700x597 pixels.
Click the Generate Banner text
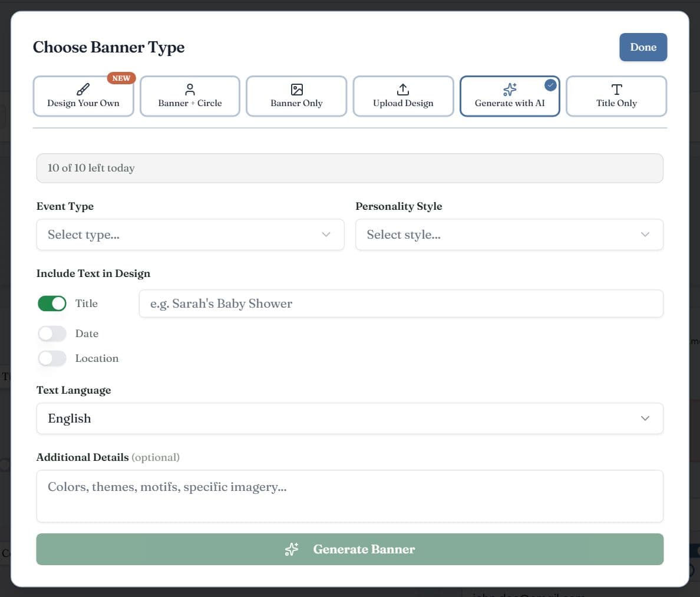[x=364, y=549]
